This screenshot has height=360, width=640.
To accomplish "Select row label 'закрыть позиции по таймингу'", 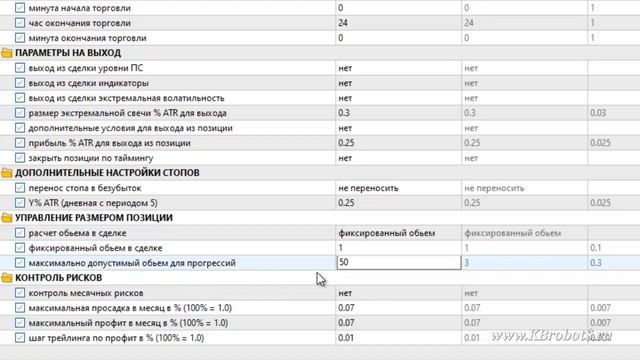I will 91,158.
